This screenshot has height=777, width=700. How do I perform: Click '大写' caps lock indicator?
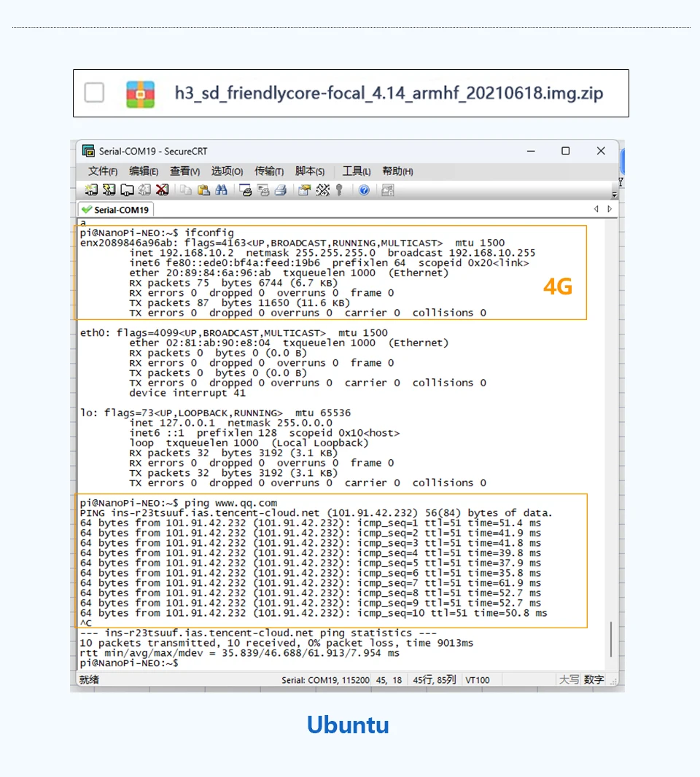pyautogui.click(x=569, y=679)
